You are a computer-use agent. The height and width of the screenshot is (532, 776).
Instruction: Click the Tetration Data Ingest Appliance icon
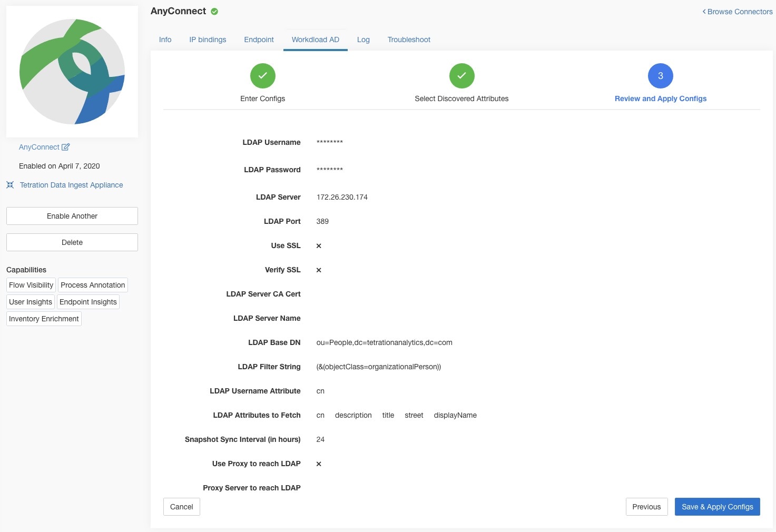click(x=10, y=185)
